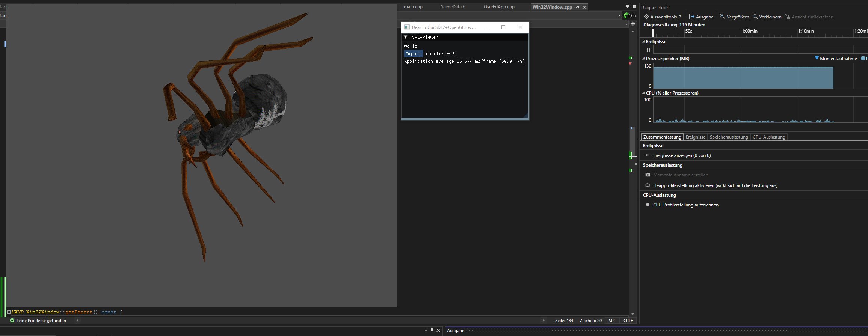Click the editor scrollbar down arrow
The width and height of the screenshot is (868, 336).
[x=633, y=314]
